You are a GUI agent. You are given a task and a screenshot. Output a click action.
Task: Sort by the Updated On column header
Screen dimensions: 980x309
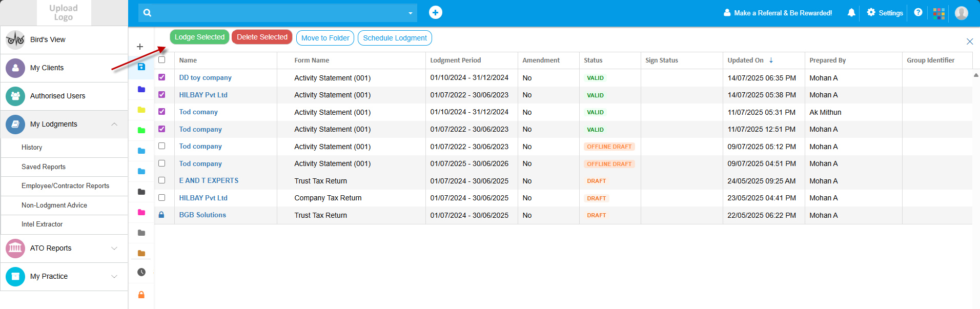(745, 60)
